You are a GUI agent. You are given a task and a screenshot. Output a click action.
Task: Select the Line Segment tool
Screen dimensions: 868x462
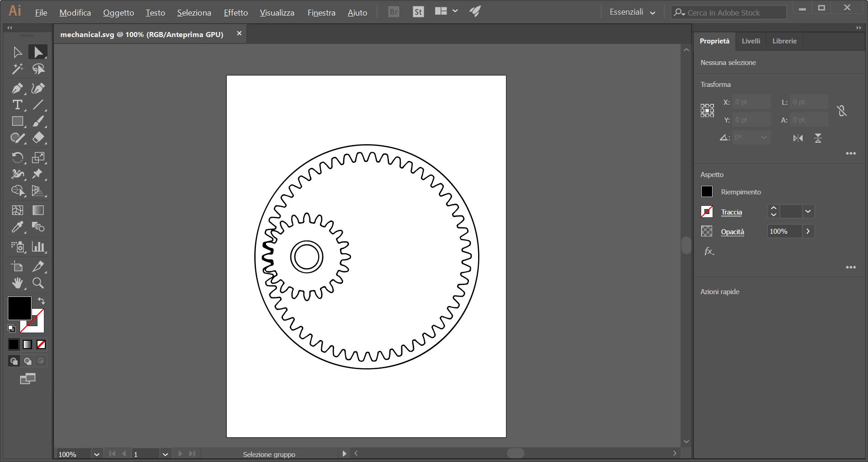click(x=38, y=105)
